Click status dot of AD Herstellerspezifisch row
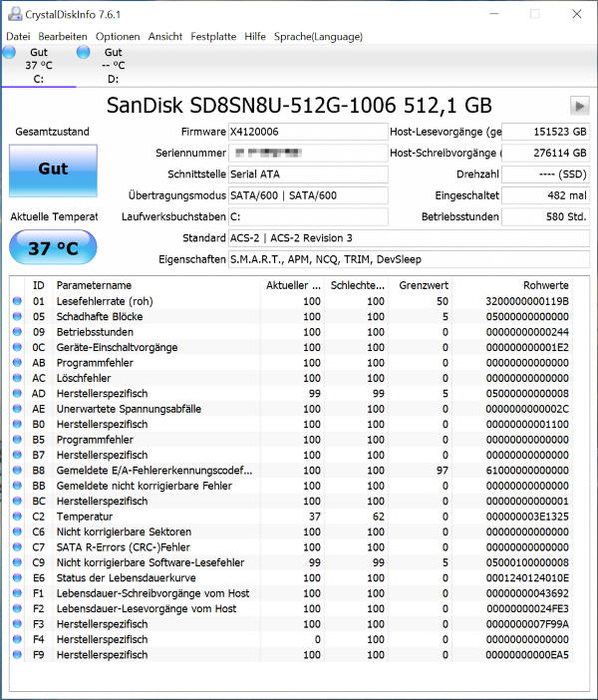Viewport: 598px width, 700px height. pos(17,394)
